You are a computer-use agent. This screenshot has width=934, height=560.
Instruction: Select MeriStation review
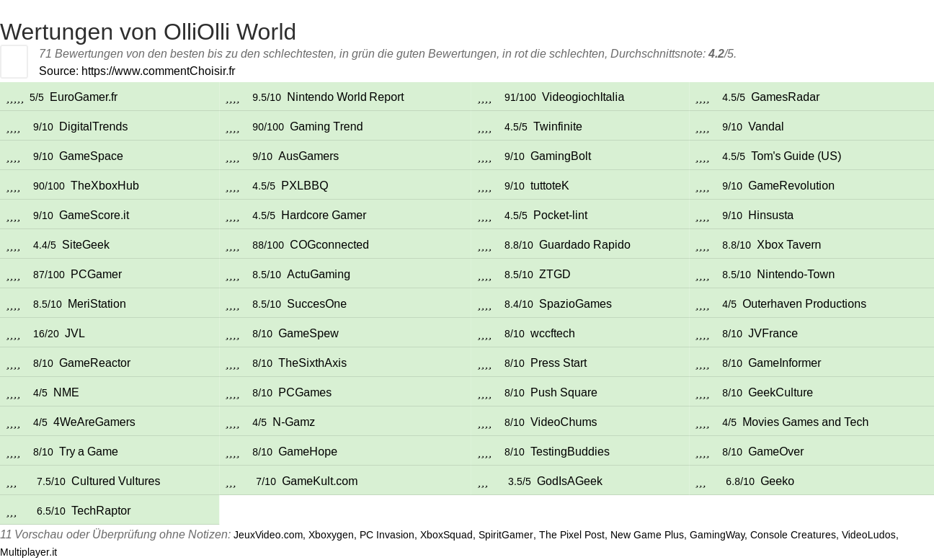(x=97, y=304)
